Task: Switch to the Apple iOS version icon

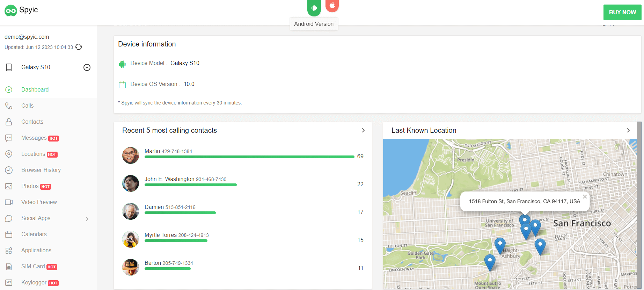Action: click(x=332, y=5)
